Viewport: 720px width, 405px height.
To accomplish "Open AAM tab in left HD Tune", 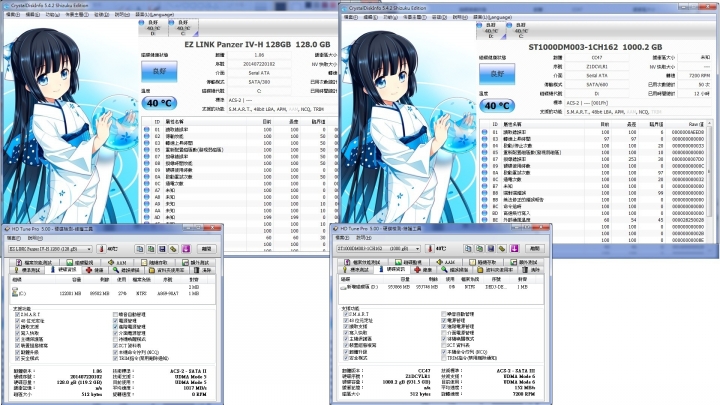I will tap(117, 262).
